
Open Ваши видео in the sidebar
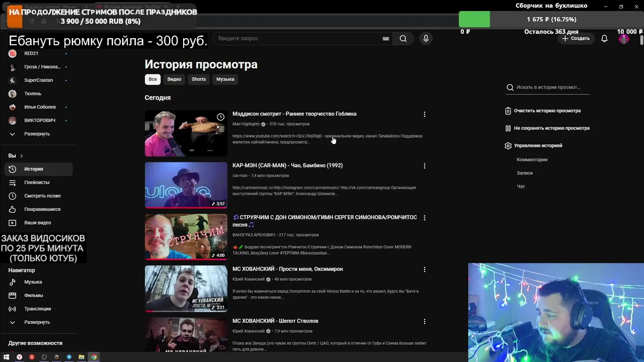[38, 223]
